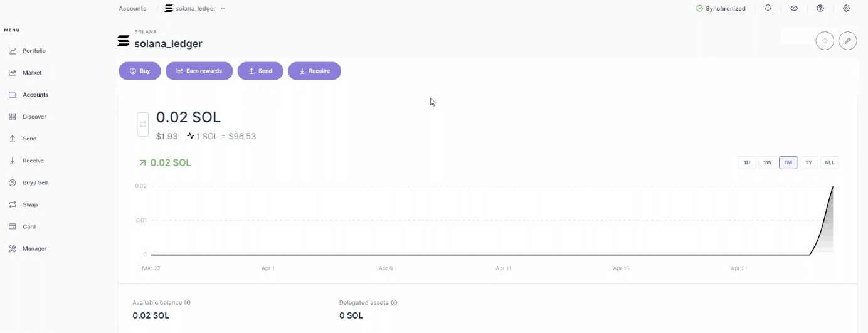This screenshot has height=333, width=868.
Task: Select the 1D time range
Action: coord(747,162)
